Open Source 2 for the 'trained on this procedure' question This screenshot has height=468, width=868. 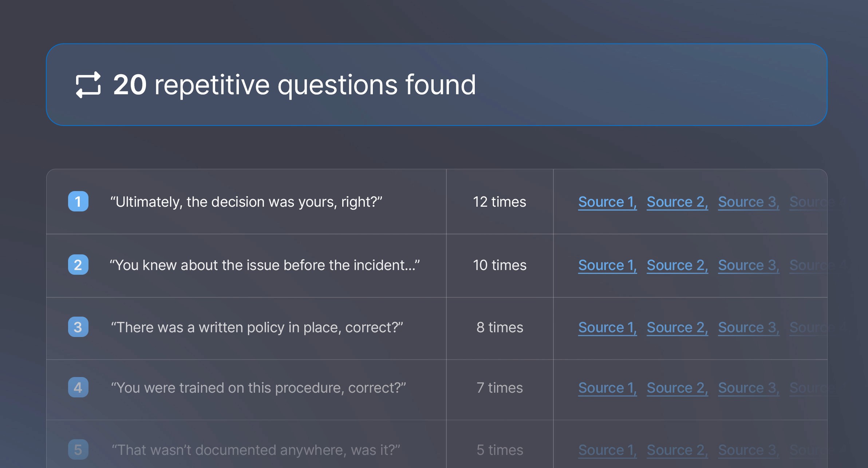pos(677,388)
